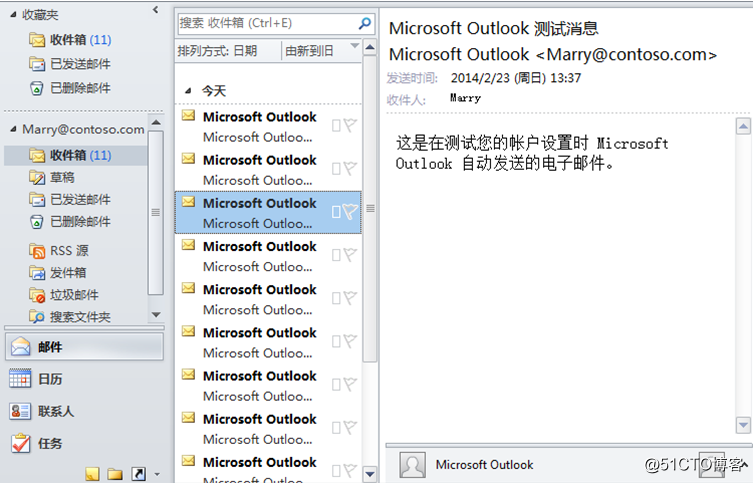Open the 发件箱 outbox folder
The width and height of the screenshot is (753, 483).
(58, 273)
